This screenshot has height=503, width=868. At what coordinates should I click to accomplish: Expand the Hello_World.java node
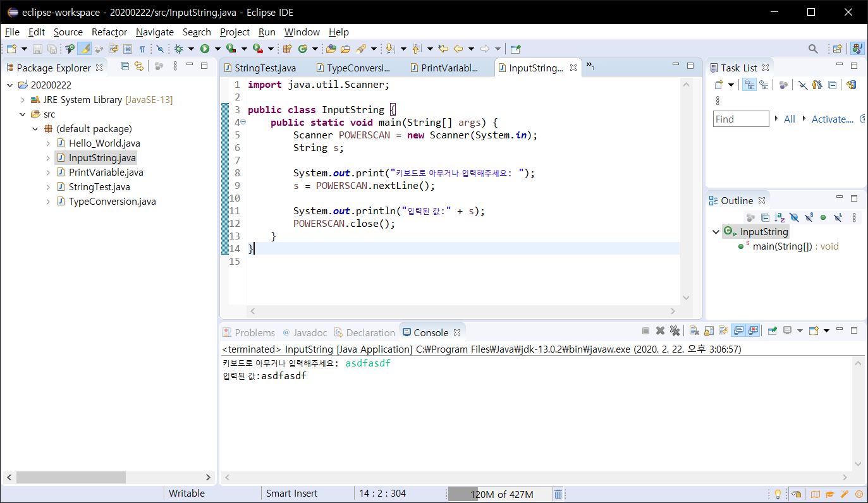coord(48,143)
